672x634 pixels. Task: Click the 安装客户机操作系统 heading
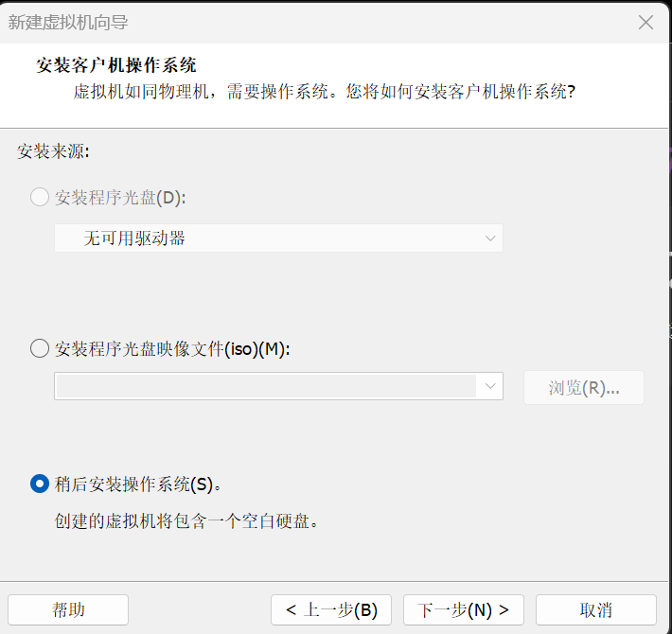click(116, 66)
